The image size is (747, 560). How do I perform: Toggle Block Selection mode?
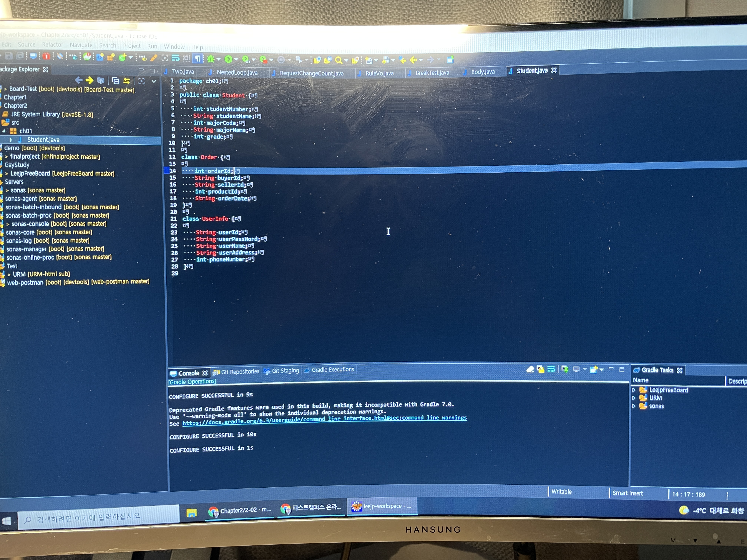pos(186,58)
